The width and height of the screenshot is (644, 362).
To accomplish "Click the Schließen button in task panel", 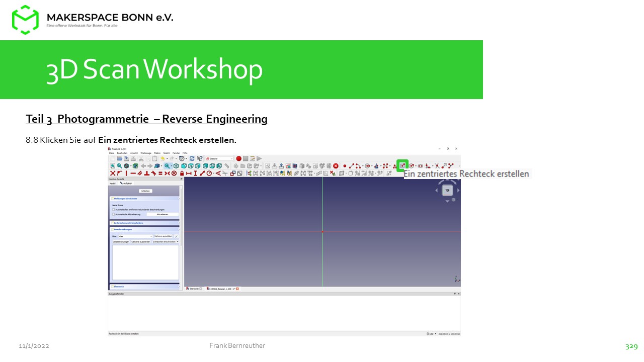I will click(145, 191).
